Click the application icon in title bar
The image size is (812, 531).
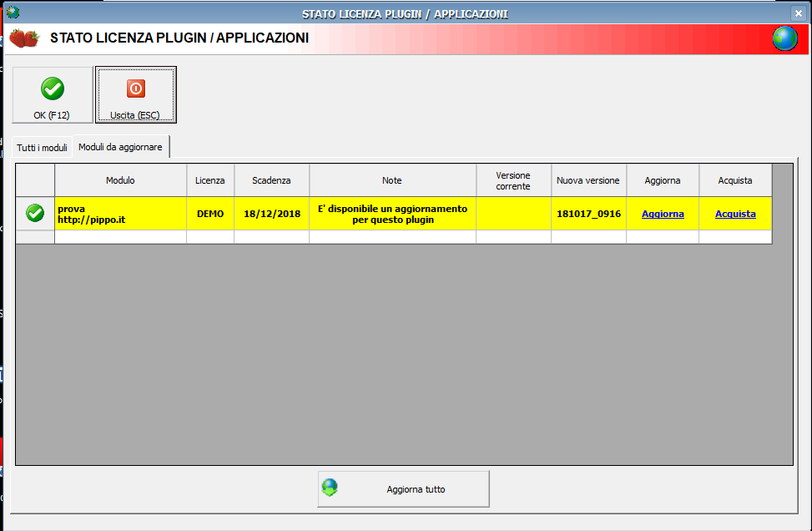pos(13,12)
